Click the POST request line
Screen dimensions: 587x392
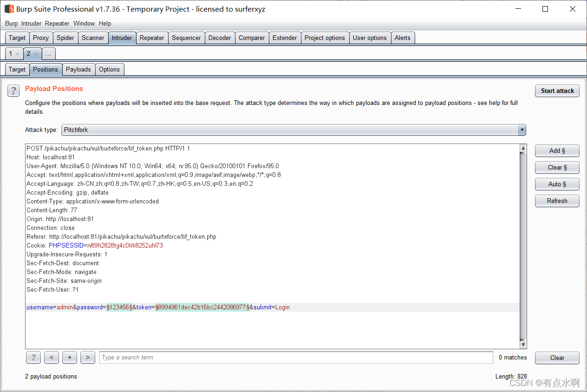pos(108,149)
